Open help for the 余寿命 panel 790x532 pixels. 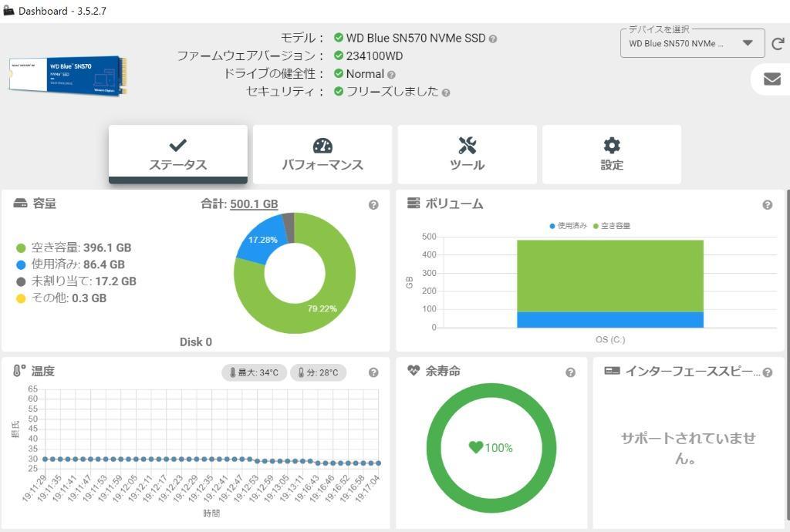pyautogui.click(x=570, y=372)
